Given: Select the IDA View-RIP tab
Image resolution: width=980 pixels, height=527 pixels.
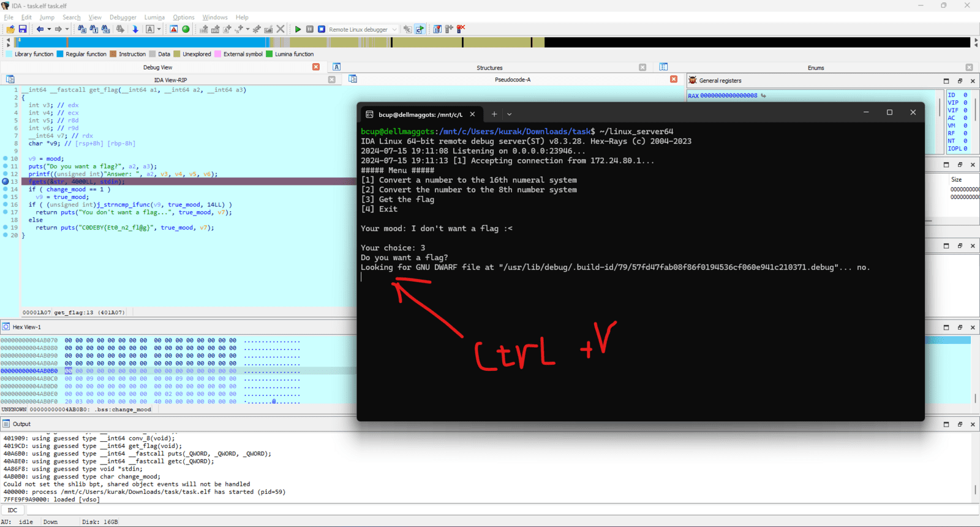Looking at the screenshot, I should 170,80.
